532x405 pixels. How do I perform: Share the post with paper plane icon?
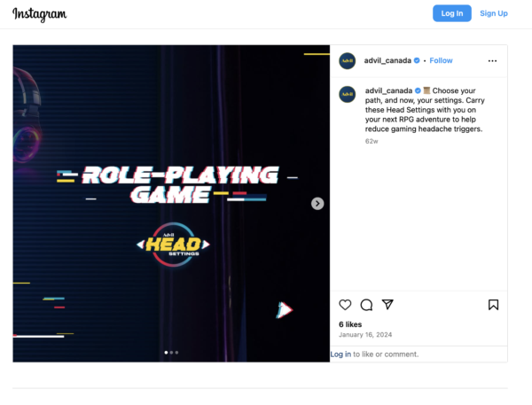point(387,304)
